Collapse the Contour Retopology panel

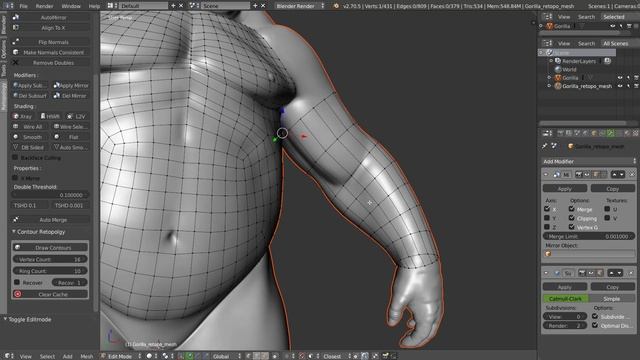[x=13, y=231]
